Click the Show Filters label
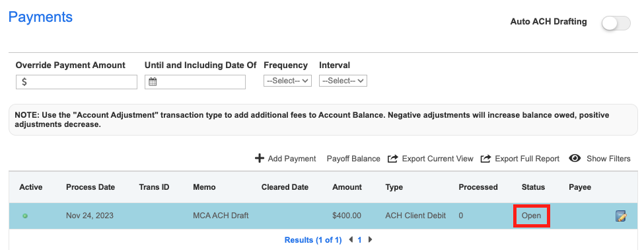This screenshot has width=644, height=250. 608,159
